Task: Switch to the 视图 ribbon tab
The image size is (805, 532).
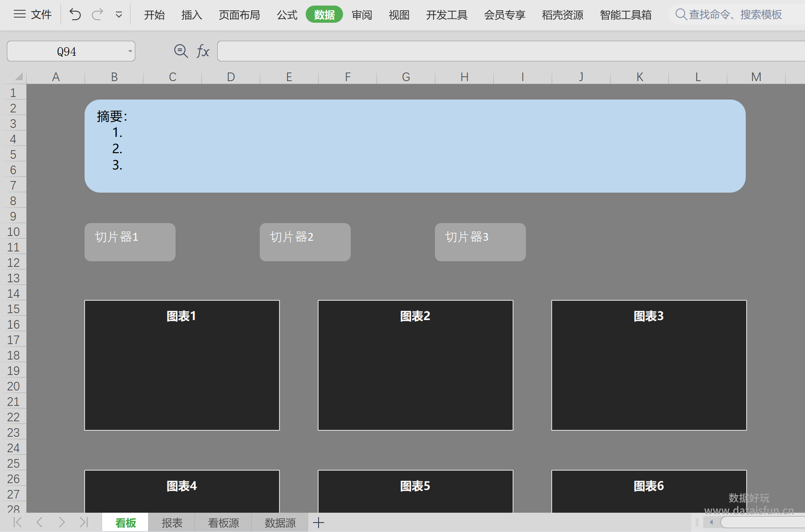Action: (399, 15)
